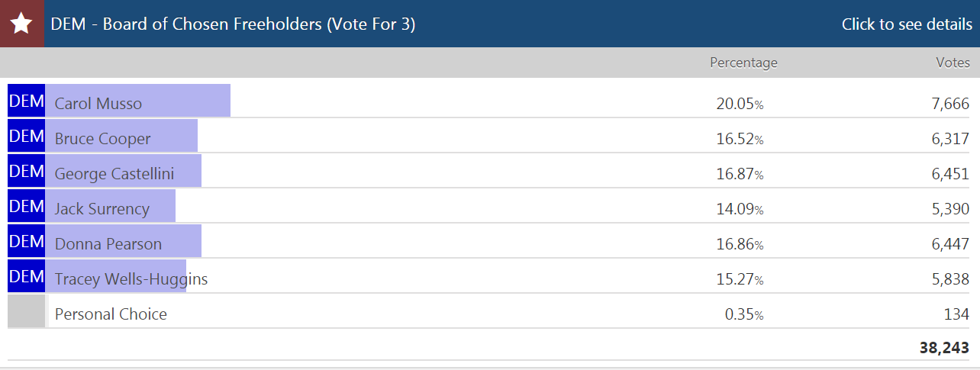Click Donna Pearson's 6,447 vote count
Image resolution: width=980 pixels, height=370 pixels.
pos(949,244)
